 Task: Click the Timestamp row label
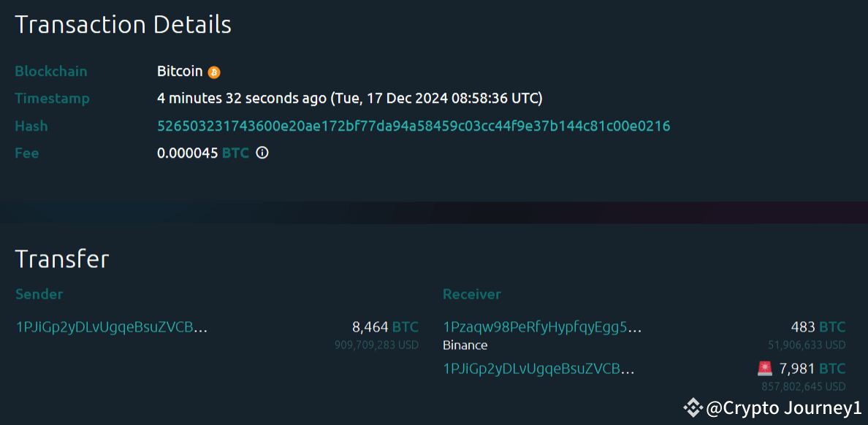[52, 98]
